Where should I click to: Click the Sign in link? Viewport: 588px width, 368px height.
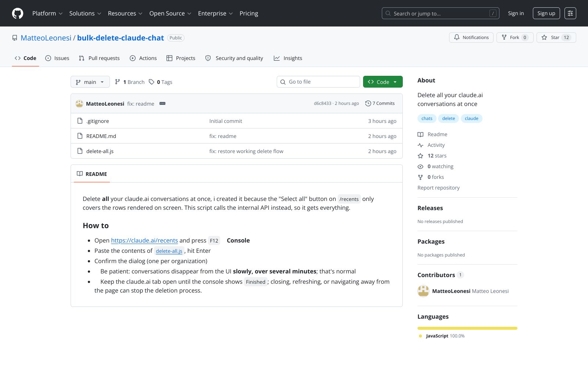(x=516, y=13)
